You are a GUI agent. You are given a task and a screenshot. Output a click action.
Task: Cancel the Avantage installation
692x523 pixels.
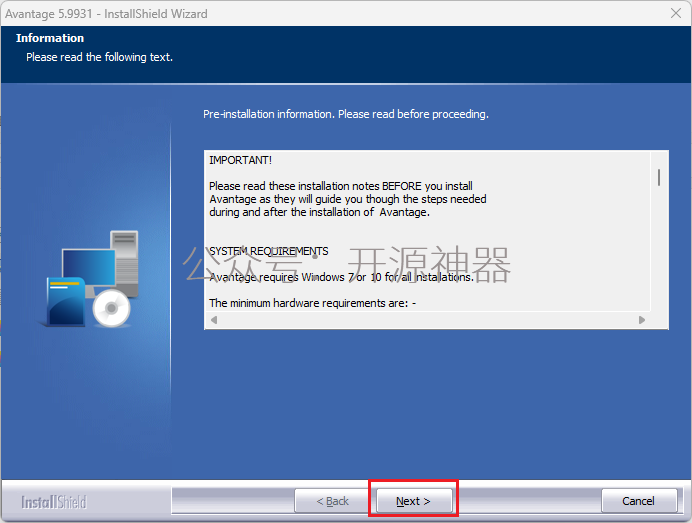(638, 501)
